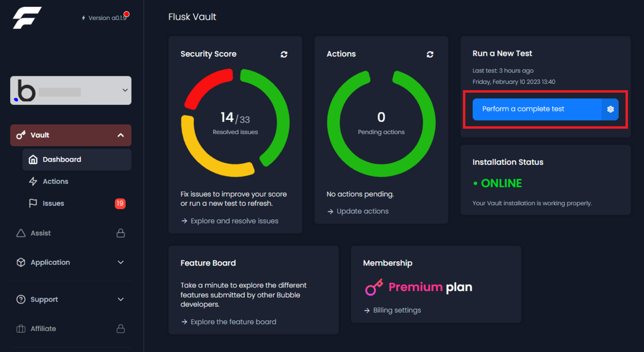Refresh the Security Score widget
This screenshot has height=352, width=644.
pyautogui.click(x=284, y=54)
